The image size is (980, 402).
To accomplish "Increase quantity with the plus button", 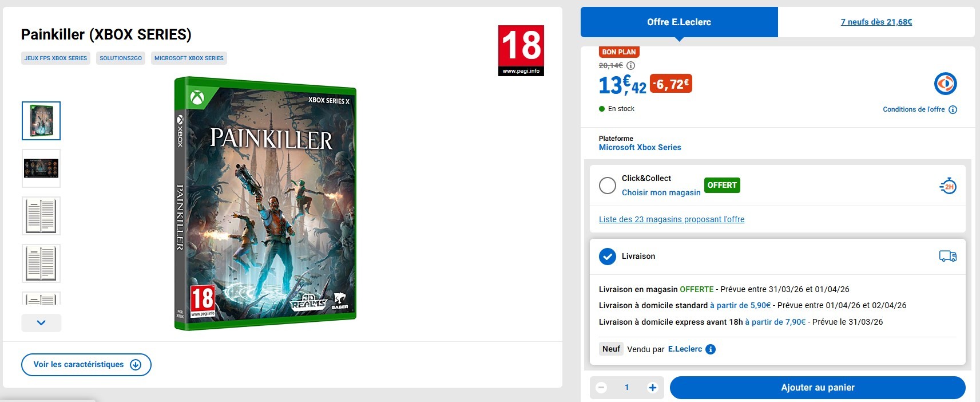I will [x=652, y=388].
